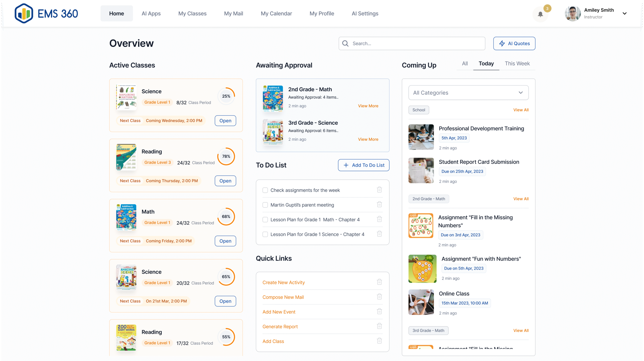Open the All Categories dropdown
The height and width of the screenshot is (361, 644).
pyautogui.click(x=468, y=93)
